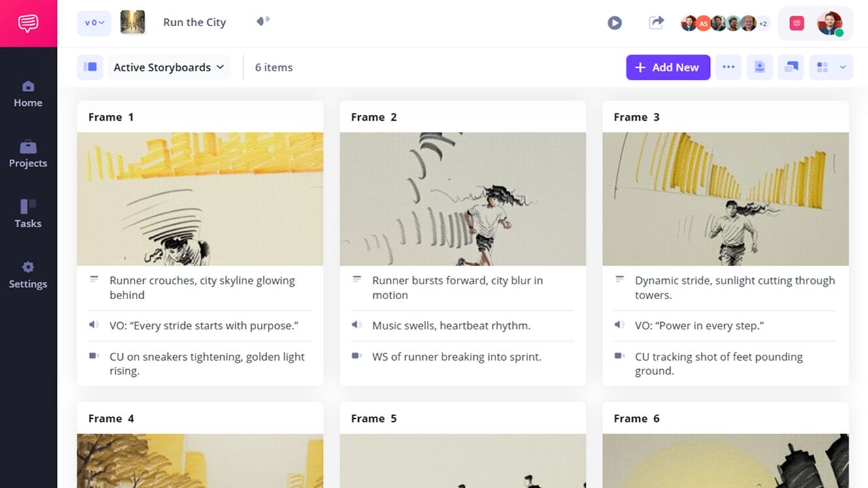Viewport: 868px width, 488px height.
Task: Open the v0 version dropdown
Action: [x=94, y=23]
